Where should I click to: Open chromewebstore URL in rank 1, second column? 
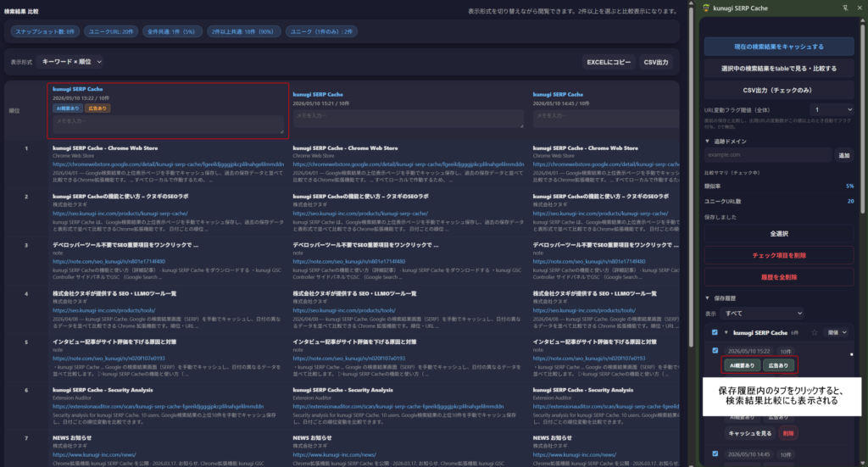[409, 164]
